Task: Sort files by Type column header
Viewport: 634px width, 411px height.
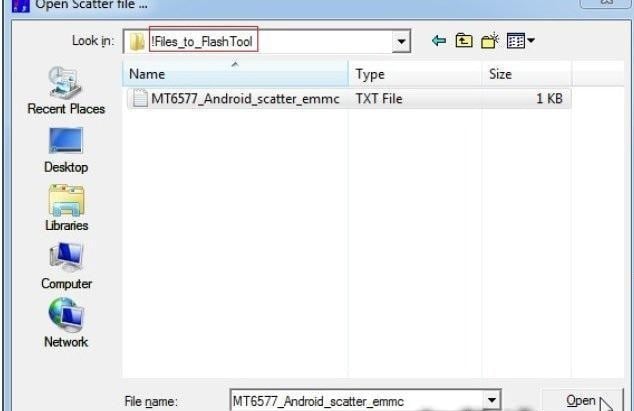Action: tap(415, 74)
